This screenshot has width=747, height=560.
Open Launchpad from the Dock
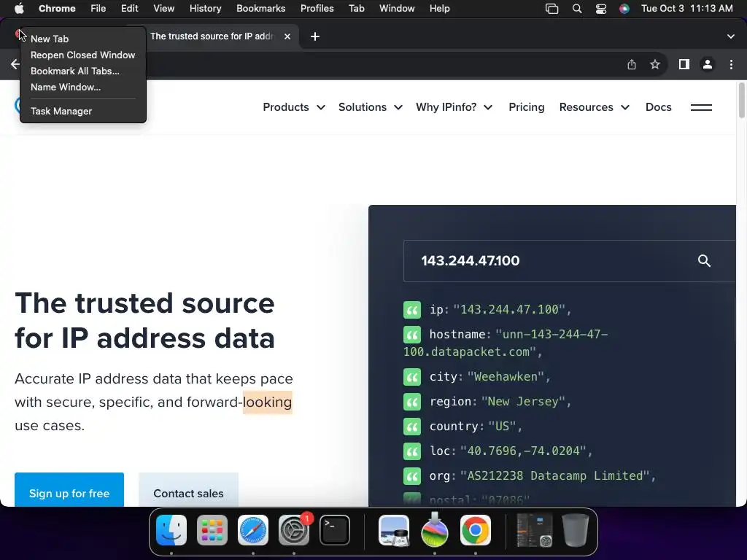click(212, 530)
